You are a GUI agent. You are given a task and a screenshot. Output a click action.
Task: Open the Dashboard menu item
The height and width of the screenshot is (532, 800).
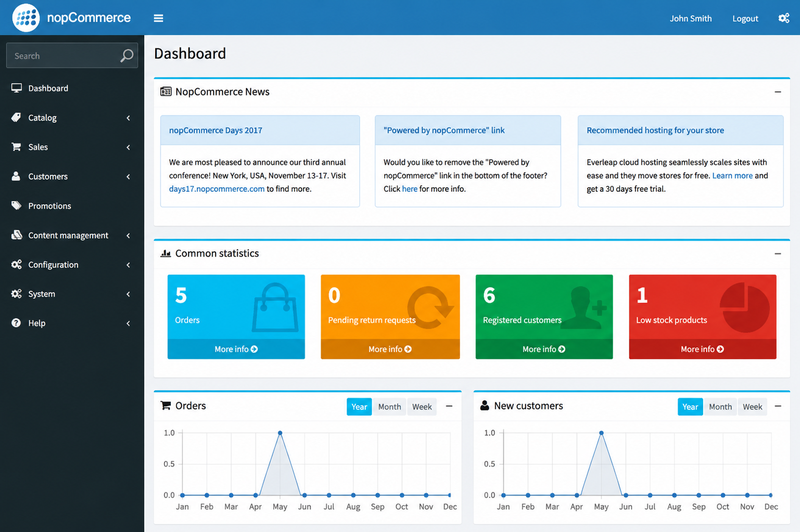tap(72, 88)
